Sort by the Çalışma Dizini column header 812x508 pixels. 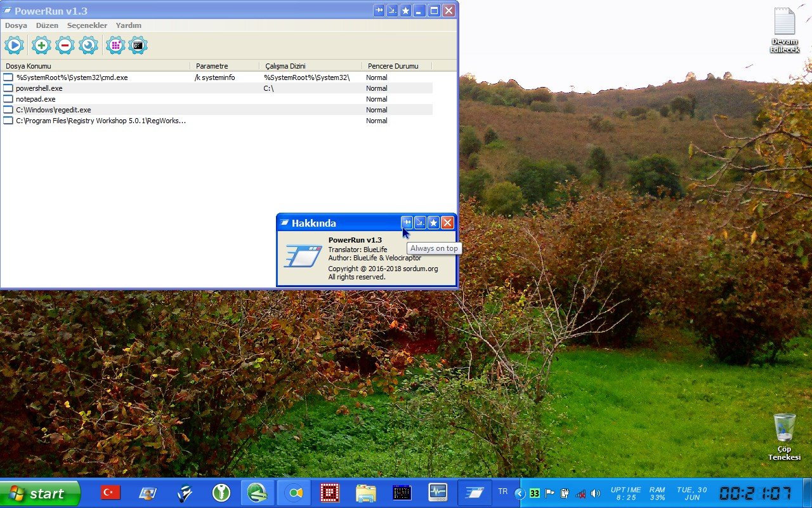[x=310, y=66]
